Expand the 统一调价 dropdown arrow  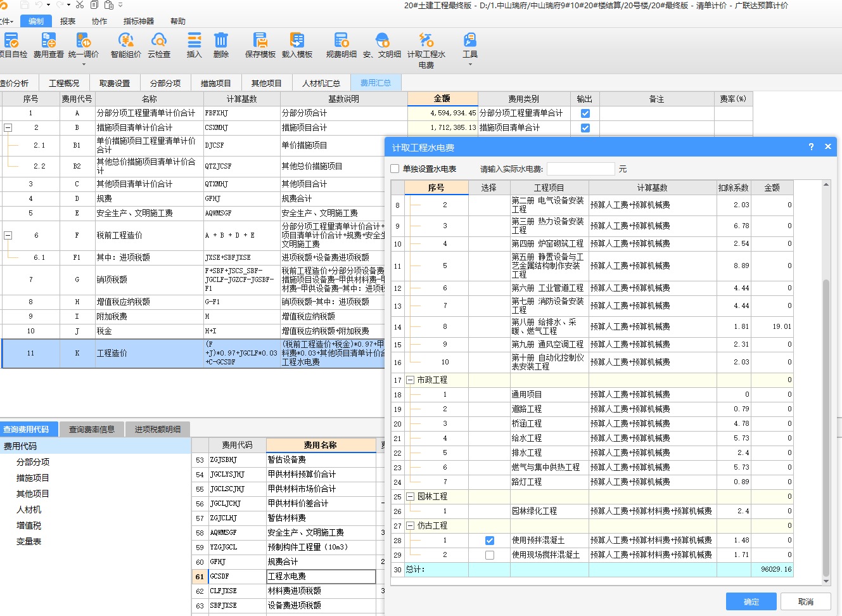84,64
